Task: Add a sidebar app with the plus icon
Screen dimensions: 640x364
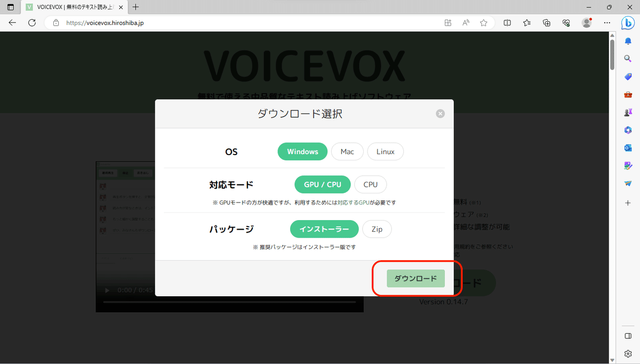Action: click(628, 203)
